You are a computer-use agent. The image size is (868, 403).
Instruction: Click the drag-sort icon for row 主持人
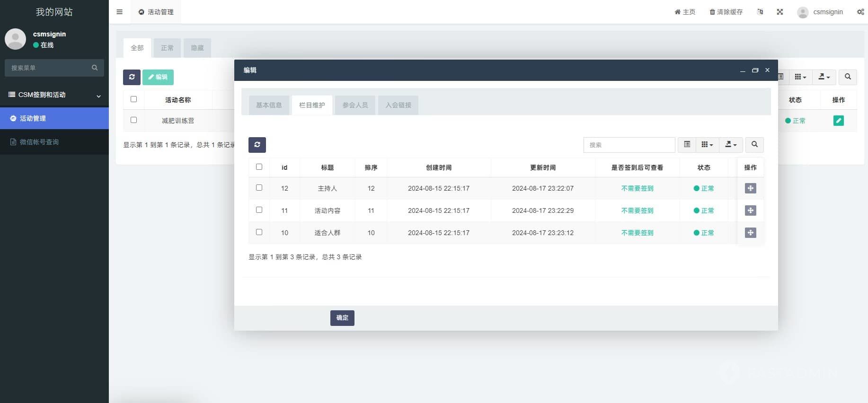[750, 188]
